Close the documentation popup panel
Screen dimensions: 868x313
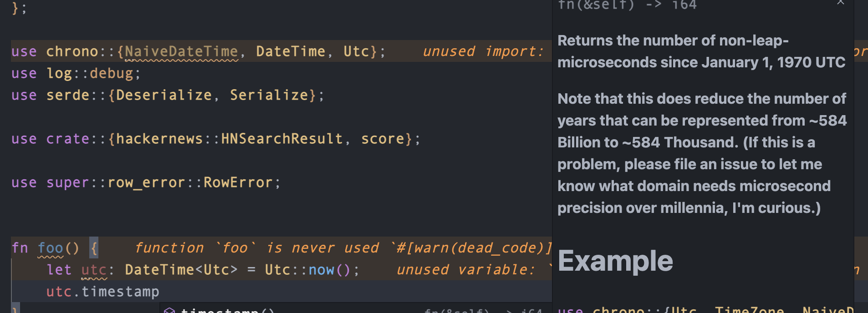coord(840,2)
